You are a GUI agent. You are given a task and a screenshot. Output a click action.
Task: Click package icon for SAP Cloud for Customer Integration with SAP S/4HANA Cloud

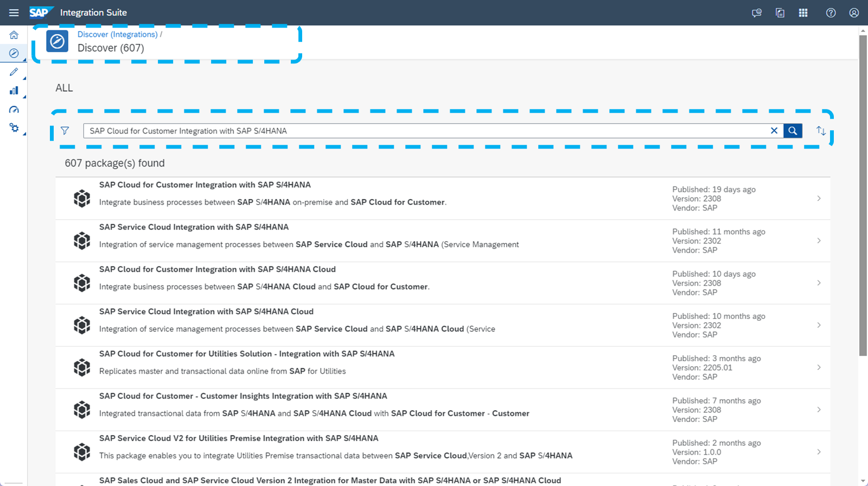pyautogui.click(x=82, y=283)
